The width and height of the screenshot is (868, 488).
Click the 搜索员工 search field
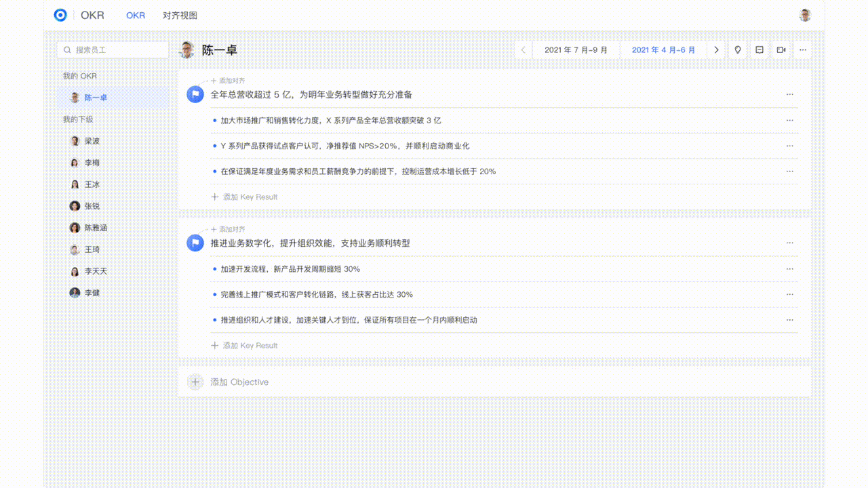pos(113,50)
